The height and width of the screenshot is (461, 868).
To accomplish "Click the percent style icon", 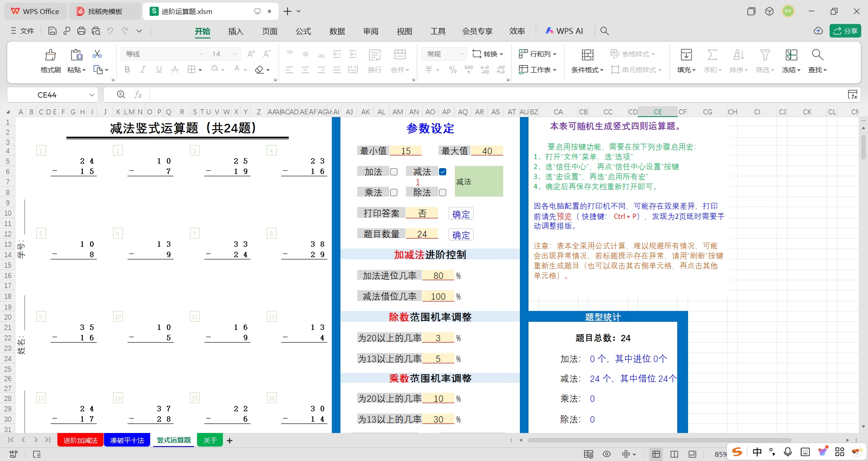I will [x=453, y=70].
